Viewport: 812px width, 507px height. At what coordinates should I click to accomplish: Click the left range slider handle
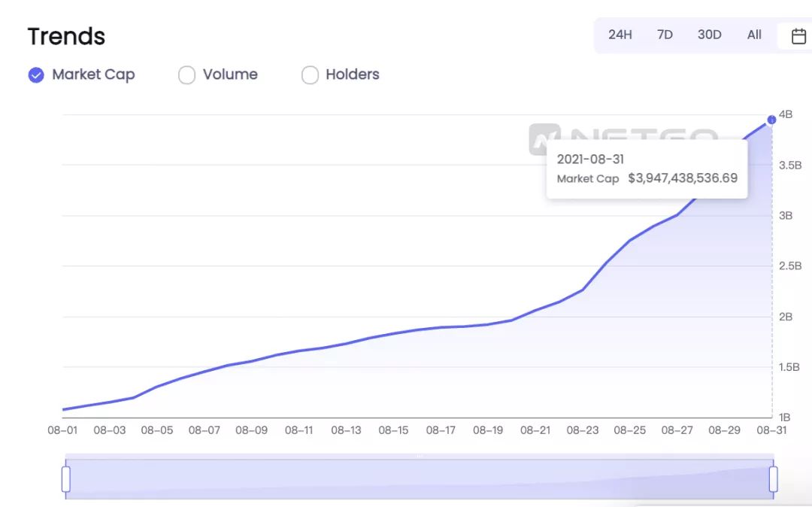click(x=65, y=479)
